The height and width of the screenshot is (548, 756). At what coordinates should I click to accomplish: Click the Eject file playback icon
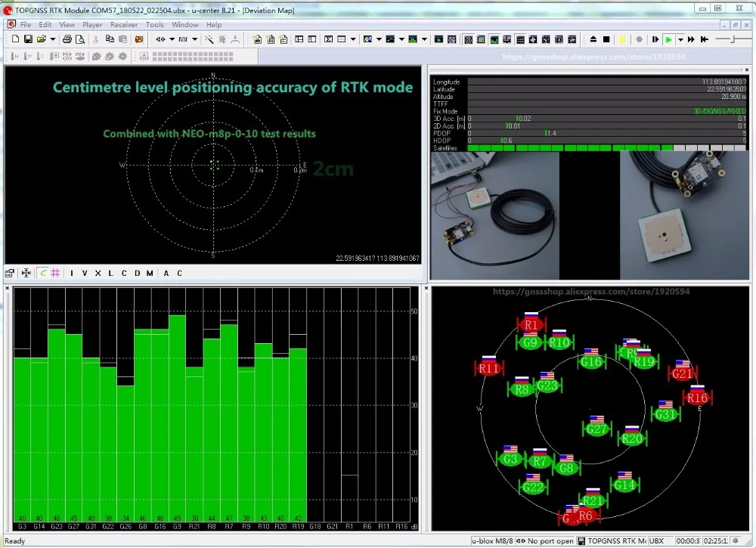[x=593, y=39]
